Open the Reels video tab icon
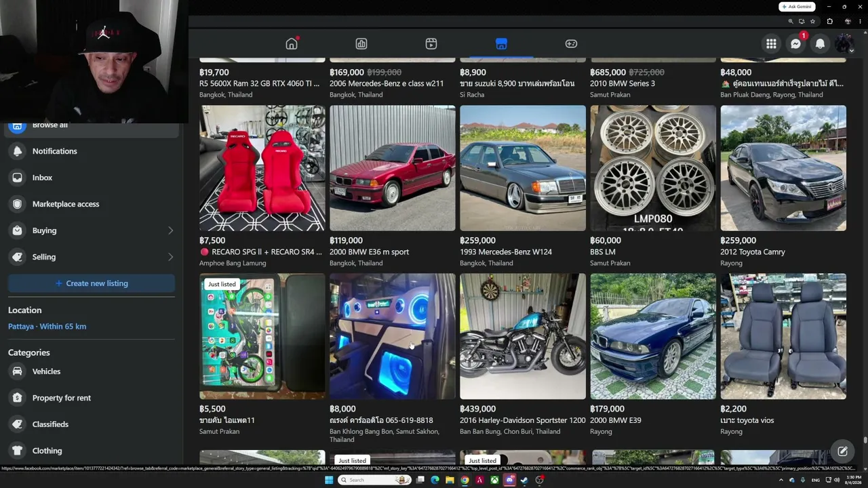Image resolution: width=868 pixels, height=488 pixels. coord(431,44)
